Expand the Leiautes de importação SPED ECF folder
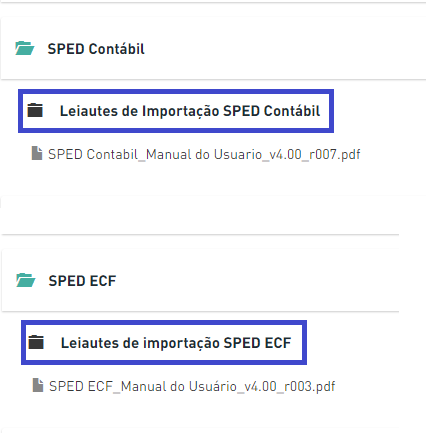This screenshot has height=433, width=426. (x=164, y=343)
